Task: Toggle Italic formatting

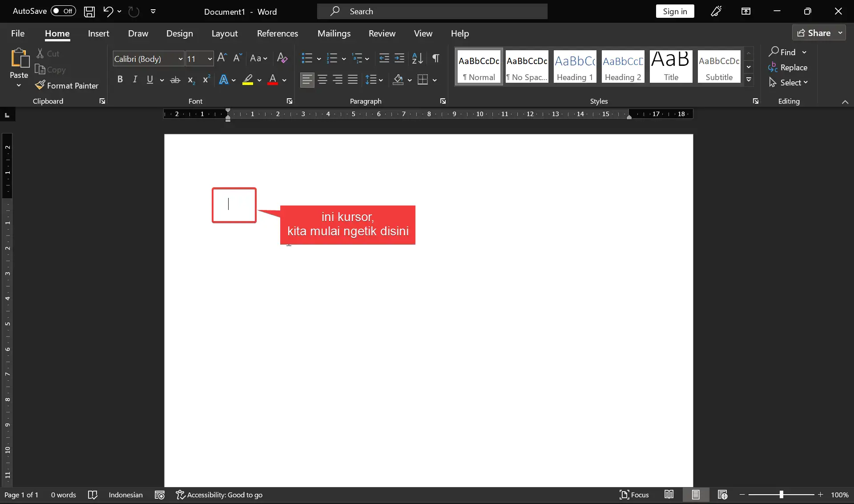Action: 135,80
